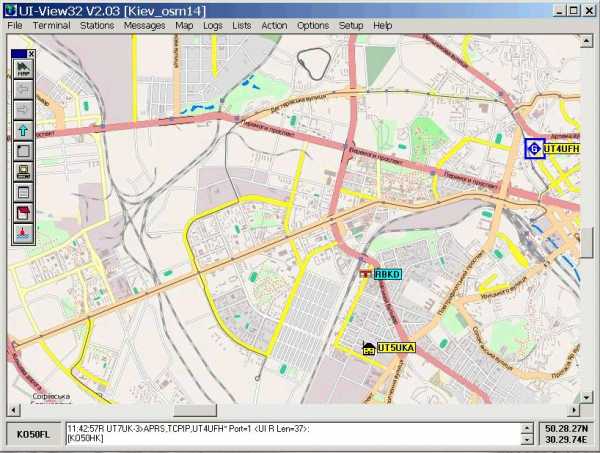Image resolution: width=600 pixels, height=453 pixels.
Task: Open the Stations menu
Action: 97,25
